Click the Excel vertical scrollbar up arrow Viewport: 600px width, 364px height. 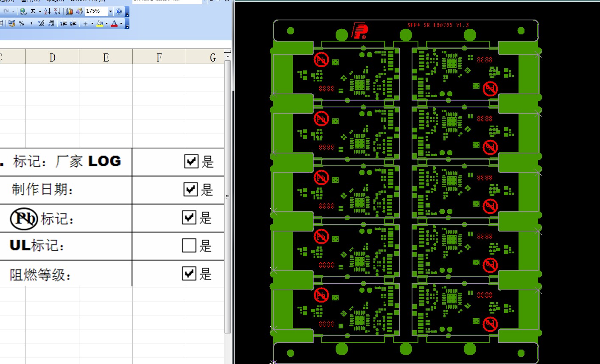228,56
